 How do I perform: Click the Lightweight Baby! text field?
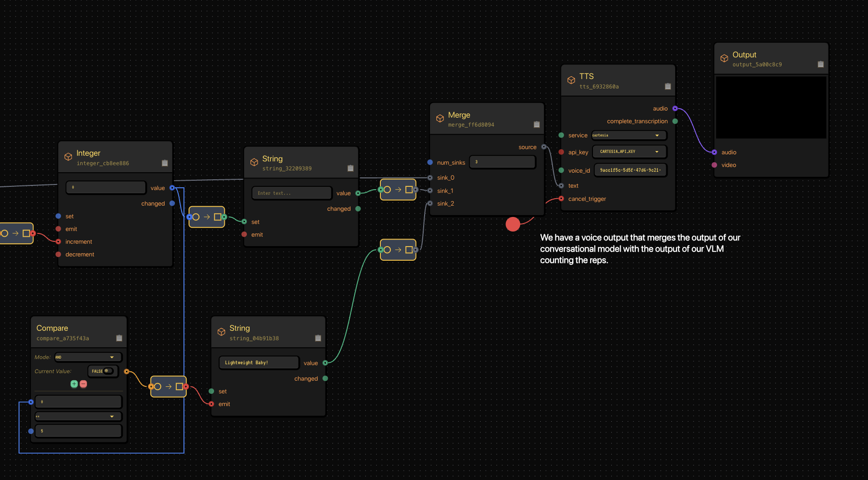[259, 363]
